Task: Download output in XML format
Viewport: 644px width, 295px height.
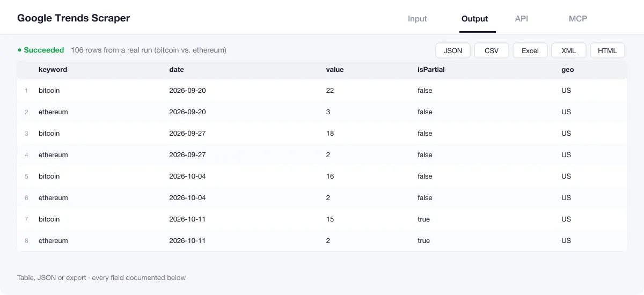Action: tap(569, 50)
